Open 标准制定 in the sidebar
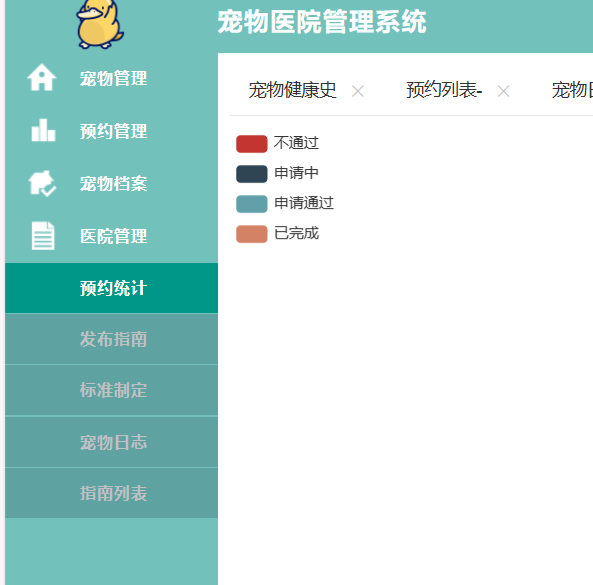 click(112, 390)
